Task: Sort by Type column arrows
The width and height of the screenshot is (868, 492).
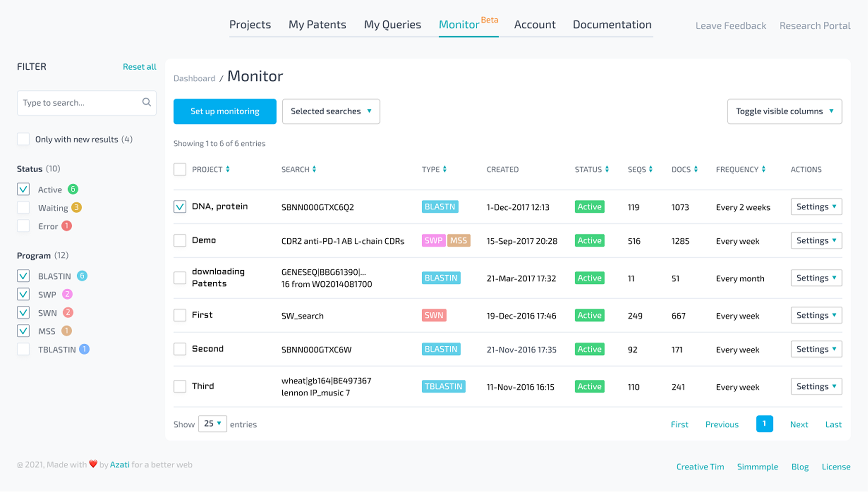Action: 445,169
